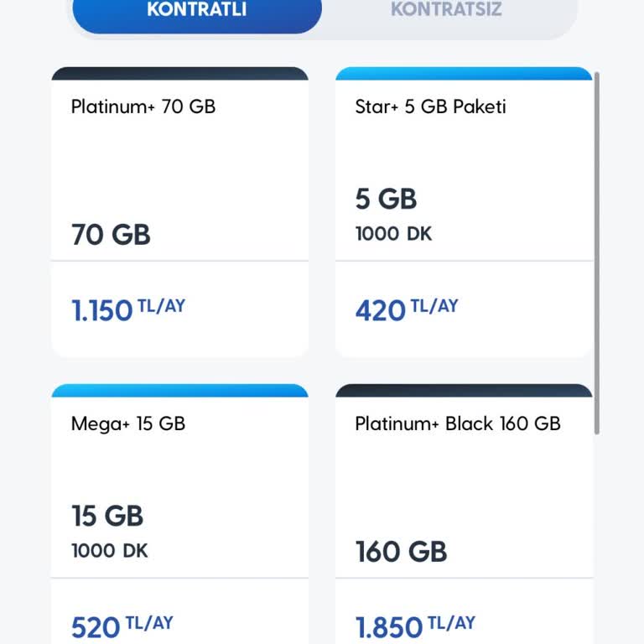Click 1000 DK on the Mega+ card
Screen dimensions: 644x644
[x=110, y=551]
